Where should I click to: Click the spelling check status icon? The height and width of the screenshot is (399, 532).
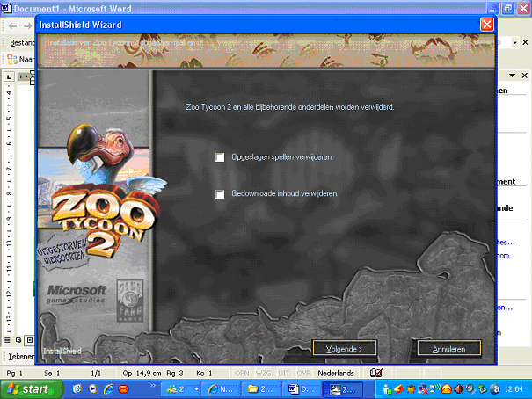point(376,373)
